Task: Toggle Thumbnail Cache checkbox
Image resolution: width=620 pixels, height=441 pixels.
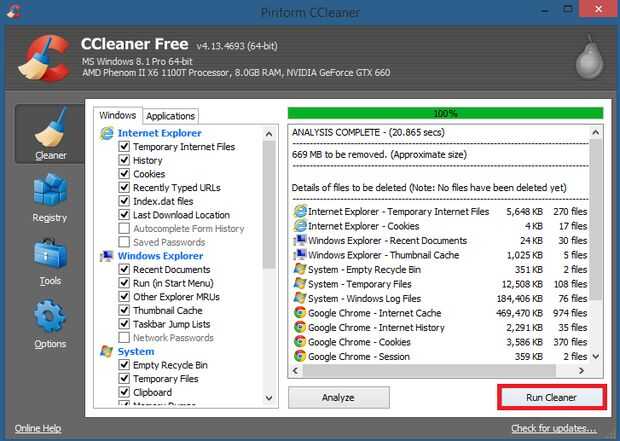Action: [124, 310]
